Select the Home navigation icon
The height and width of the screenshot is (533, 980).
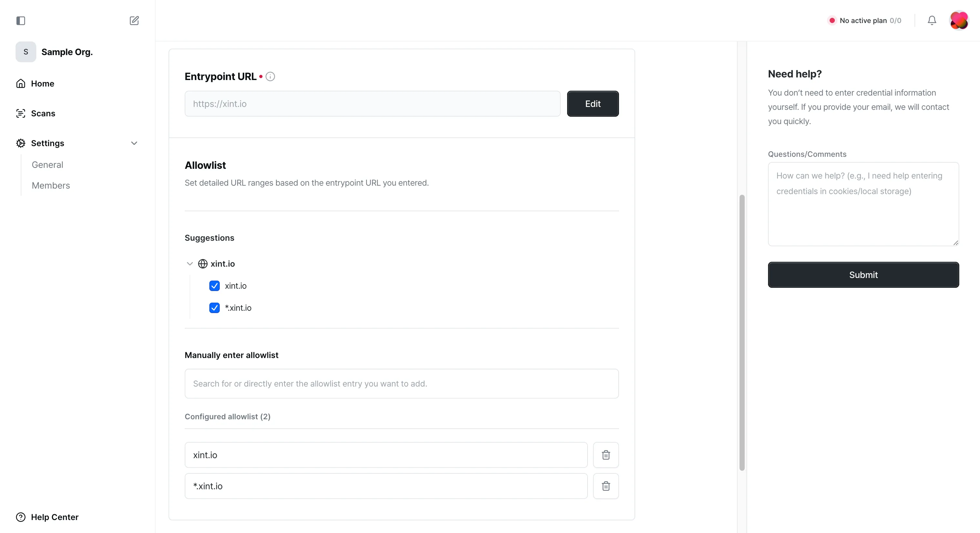coord(21,83)
